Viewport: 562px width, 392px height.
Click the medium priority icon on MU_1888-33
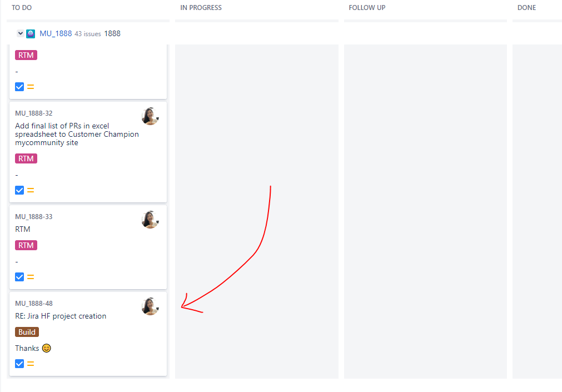[31, 277]
